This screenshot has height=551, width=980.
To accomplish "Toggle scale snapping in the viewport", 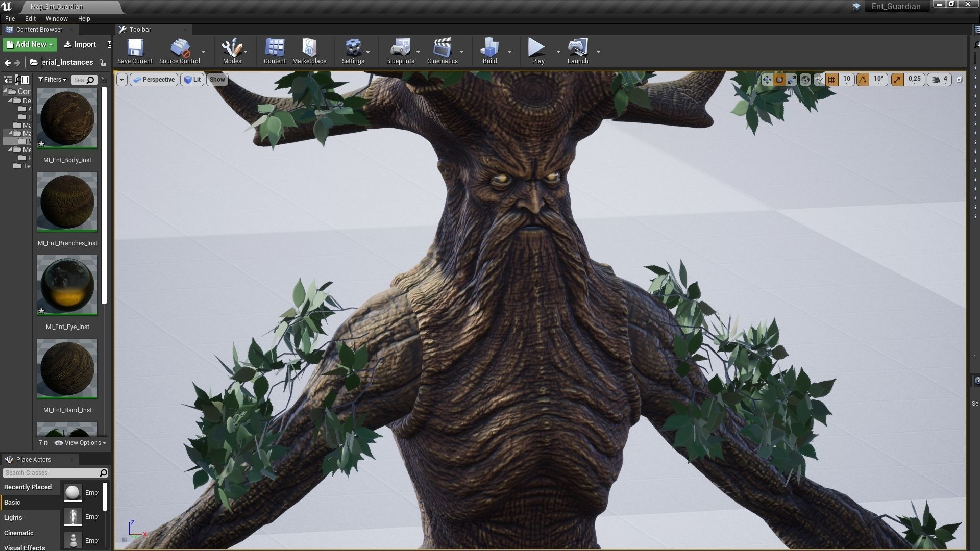I will point(897,80).
